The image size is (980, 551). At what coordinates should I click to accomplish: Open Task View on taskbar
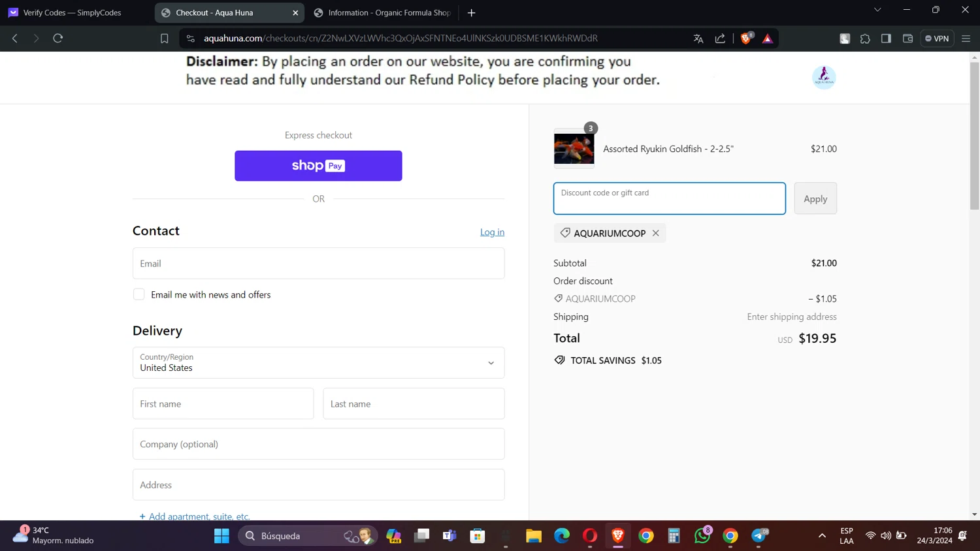tap(422, 536)
